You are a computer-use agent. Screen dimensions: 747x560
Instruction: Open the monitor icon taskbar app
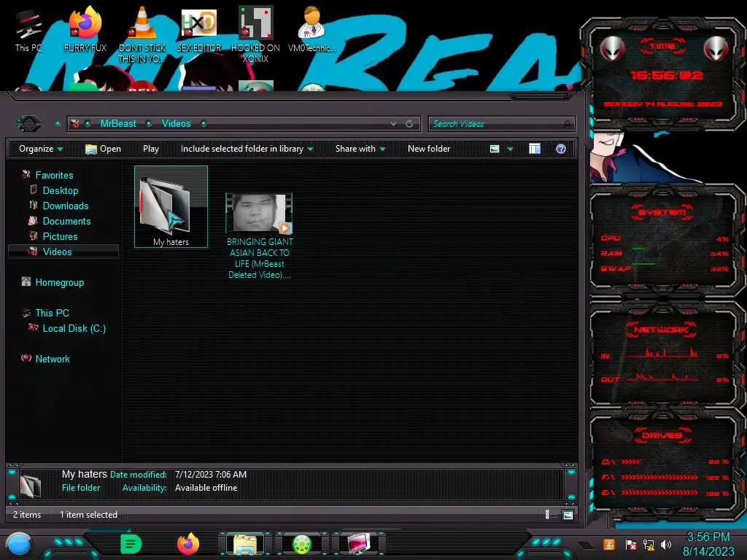(x=358, y=544)
